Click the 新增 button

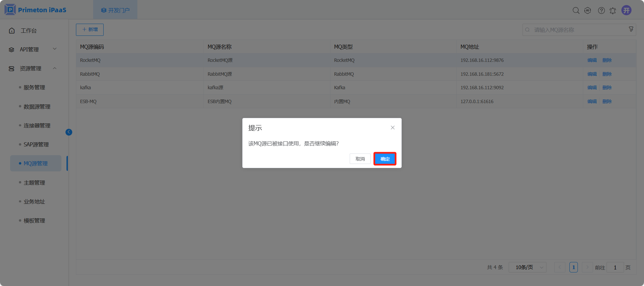coord(90,30)
